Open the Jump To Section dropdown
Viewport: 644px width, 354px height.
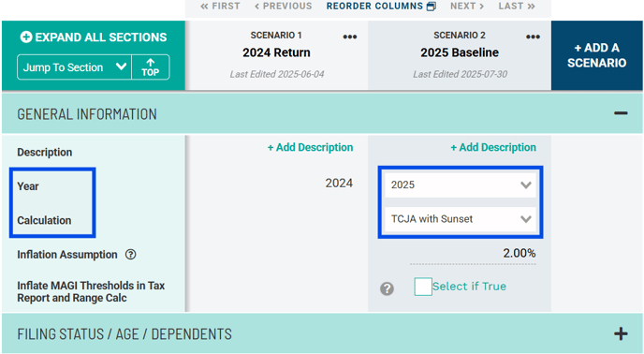click(74, 67)
